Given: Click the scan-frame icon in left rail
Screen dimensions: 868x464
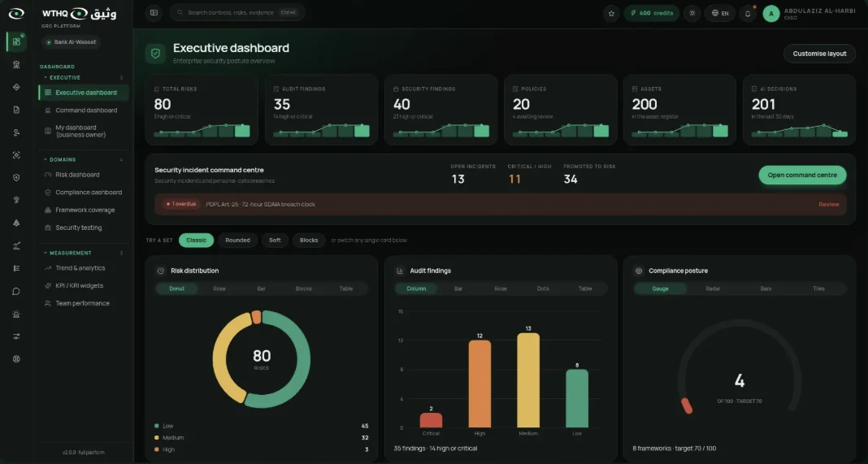Looking at the screenshot, I should click(16, 155).
